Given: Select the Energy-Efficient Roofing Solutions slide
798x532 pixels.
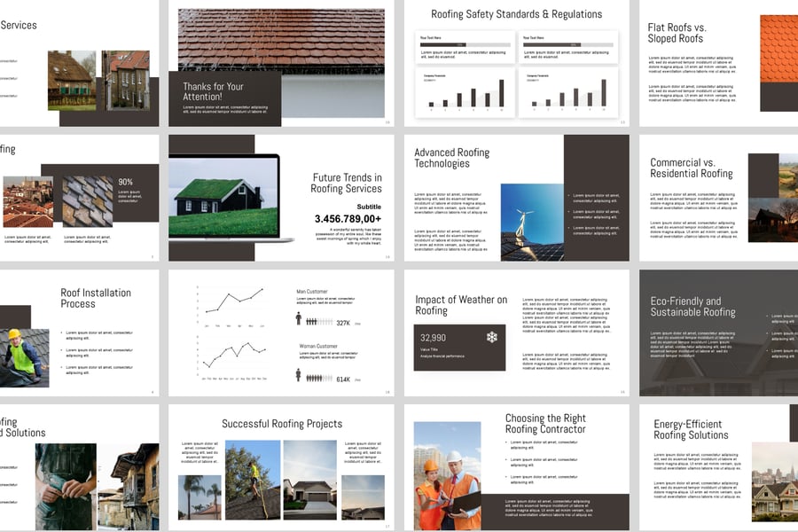Looking at the screenshot, I should 718,467.
